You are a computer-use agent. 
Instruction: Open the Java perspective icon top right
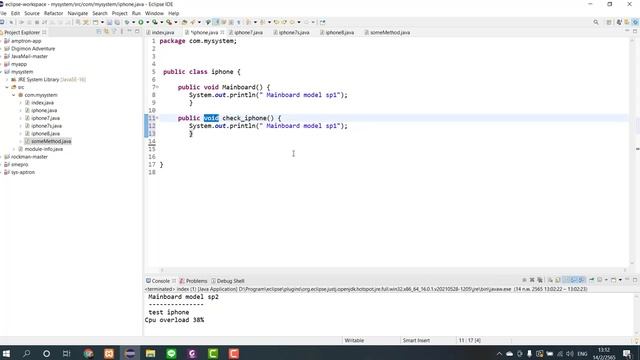[619, 22]
